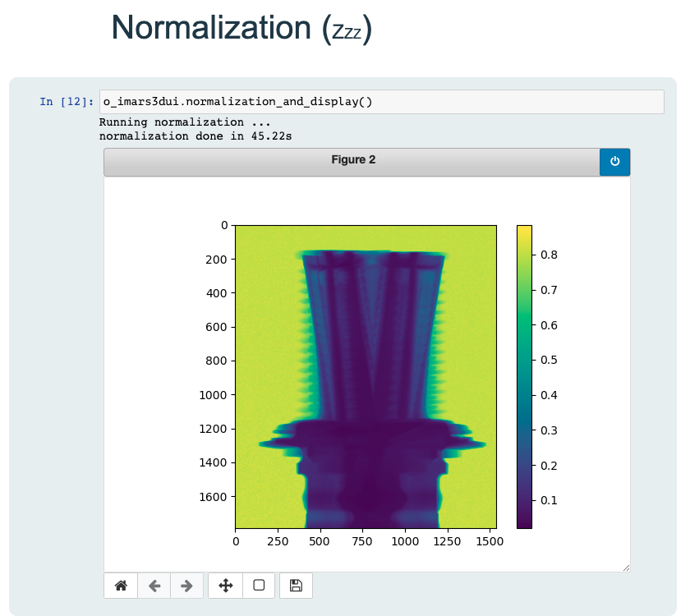The height and width of the screenshot is (616, 690).
Task: Click the viridis colorbar beside the plot
Action: point(524,375)
